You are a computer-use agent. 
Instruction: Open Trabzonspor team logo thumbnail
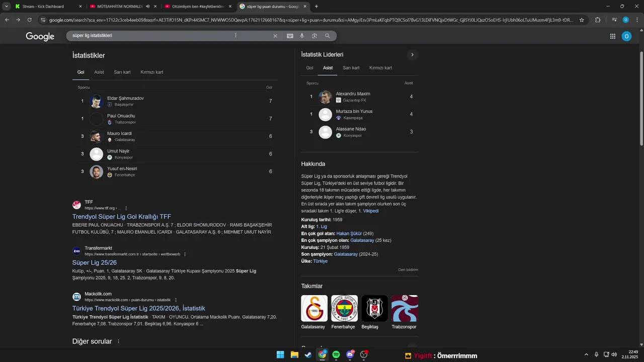click(x=405, y=308)
